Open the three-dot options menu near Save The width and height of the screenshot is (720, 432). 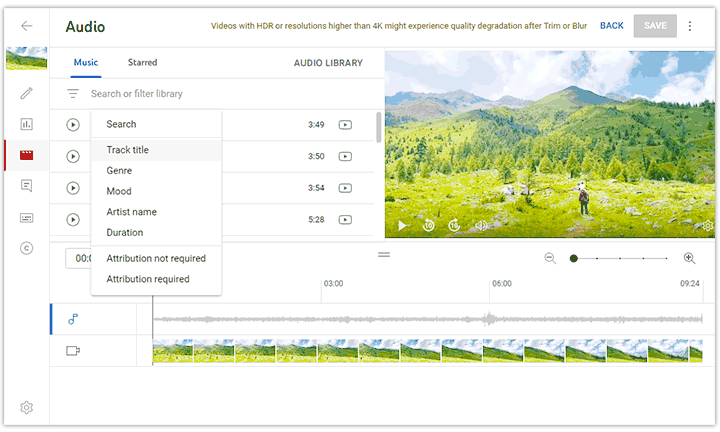[x=689, y=26]
